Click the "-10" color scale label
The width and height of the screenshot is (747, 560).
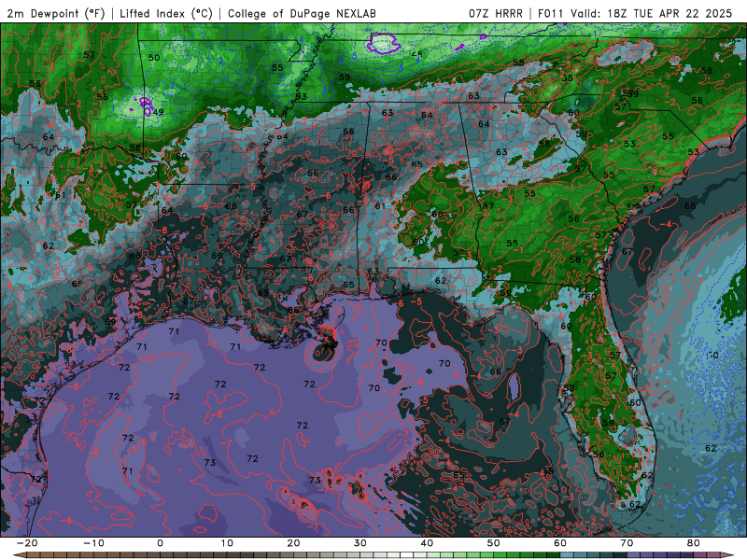(x=93, y=543)
